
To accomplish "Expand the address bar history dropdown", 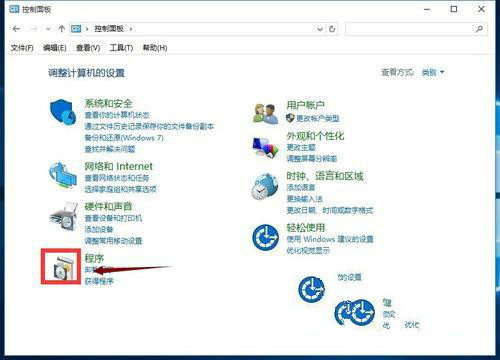I will [320, 29].
